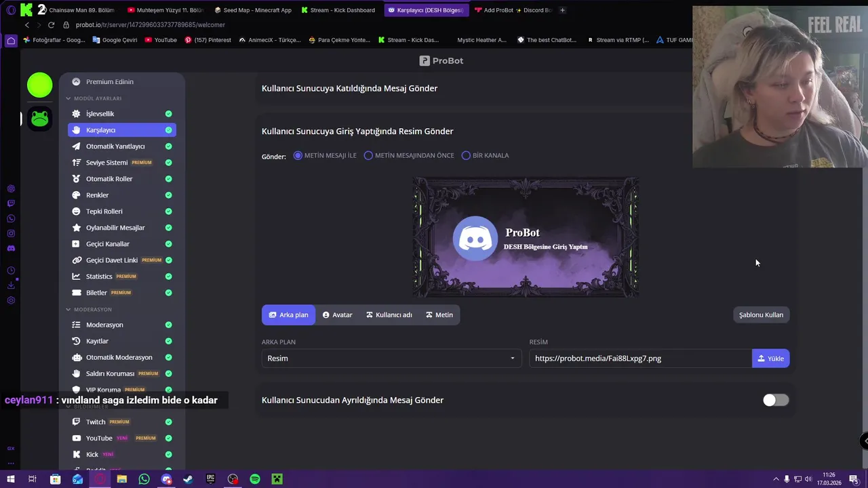Switch to the Kullanıcı adı tab
The width and height of the screenshot is (868, 488).
click(389, 314)
